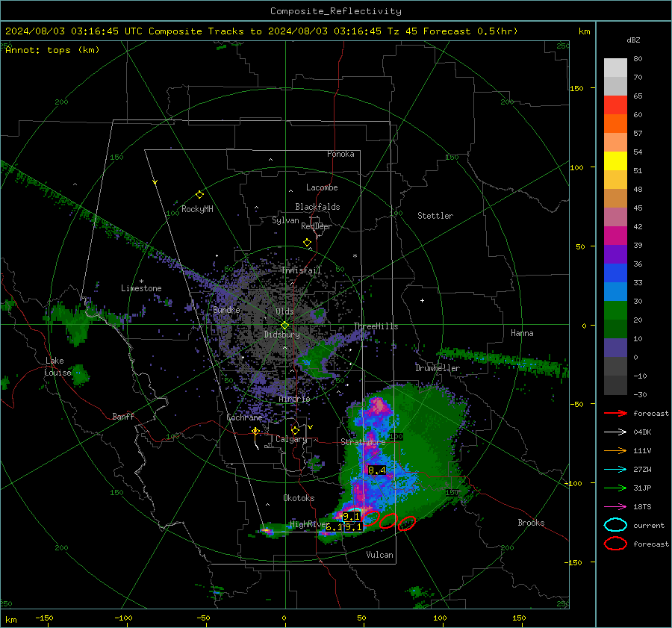The width and height of the screenshot is (672, 628).
Task: Pick the yellow 54-51 dBZ swatch
Action: 615,161
